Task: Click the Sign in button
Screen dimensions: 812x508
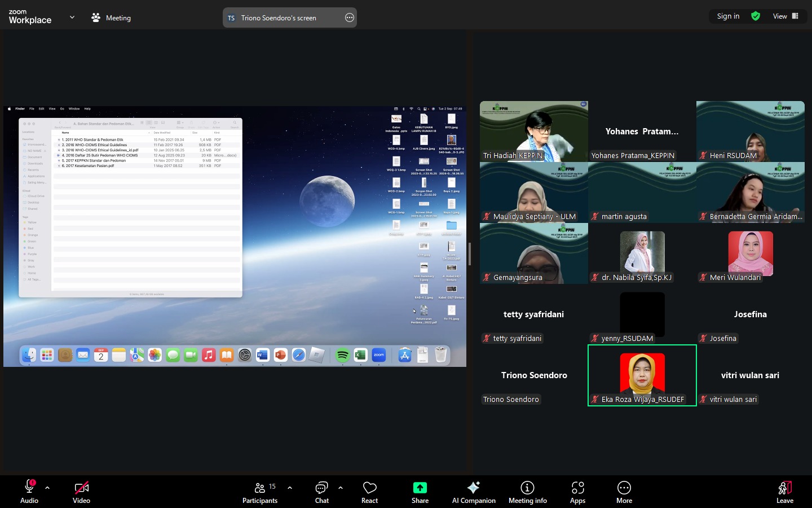Action: (x=728, y=16)
